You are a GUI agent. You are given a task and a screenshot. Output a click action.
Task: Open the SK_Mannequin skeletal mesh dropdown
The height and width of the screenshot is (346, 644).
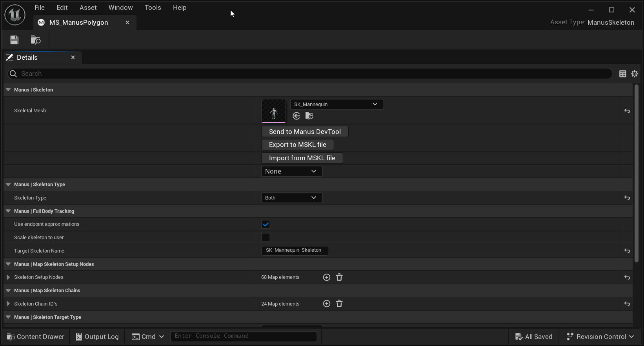[x=337, y=104]
